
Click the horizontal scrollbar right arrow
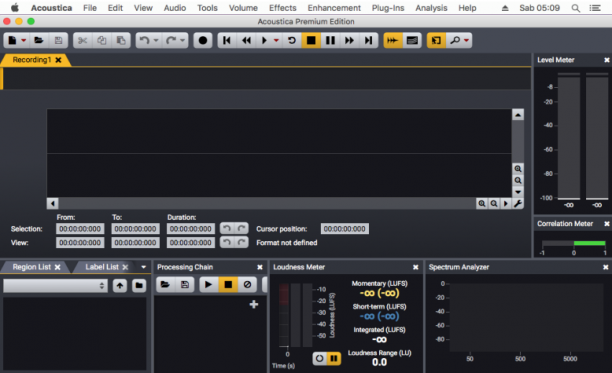(x=506, y=203)
